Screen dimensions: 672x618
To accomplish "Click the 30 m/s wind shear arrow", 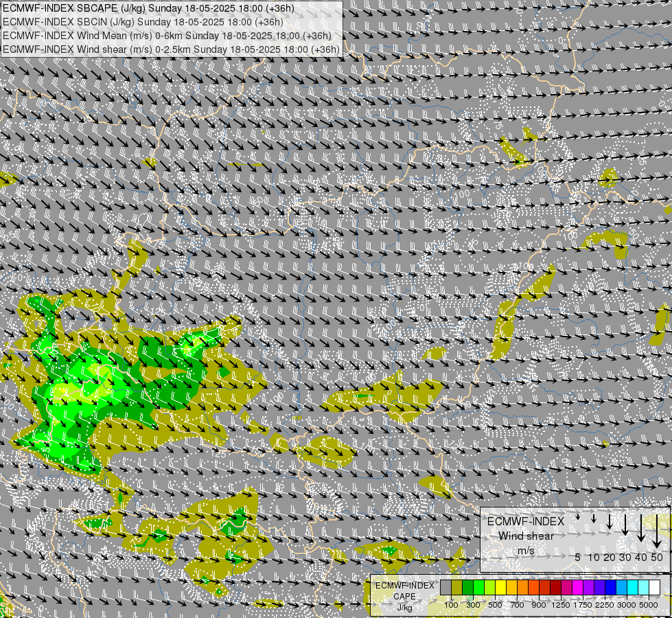I will [625, 525].
